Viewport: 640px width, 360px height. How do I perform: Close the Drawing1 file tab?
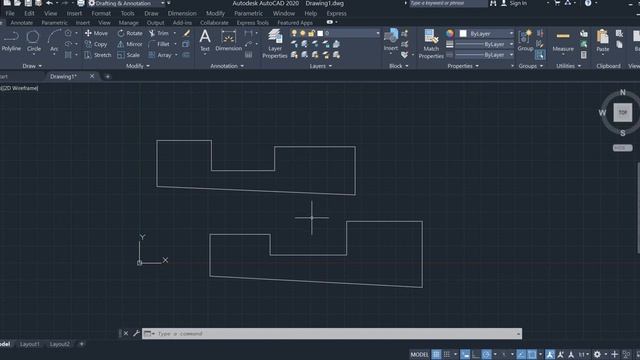click(x=92, y=76)
